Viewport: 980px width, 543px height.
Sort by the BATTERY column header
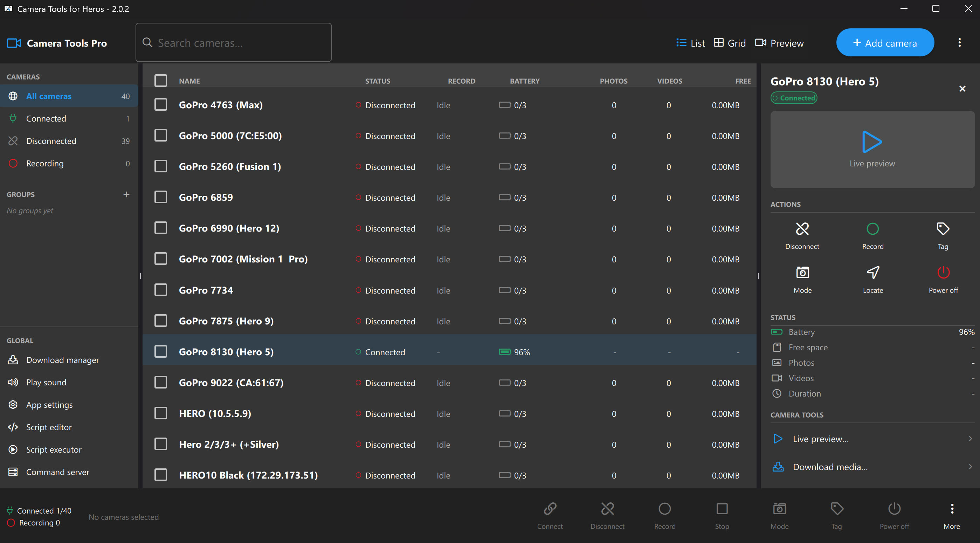click(525, 81)
